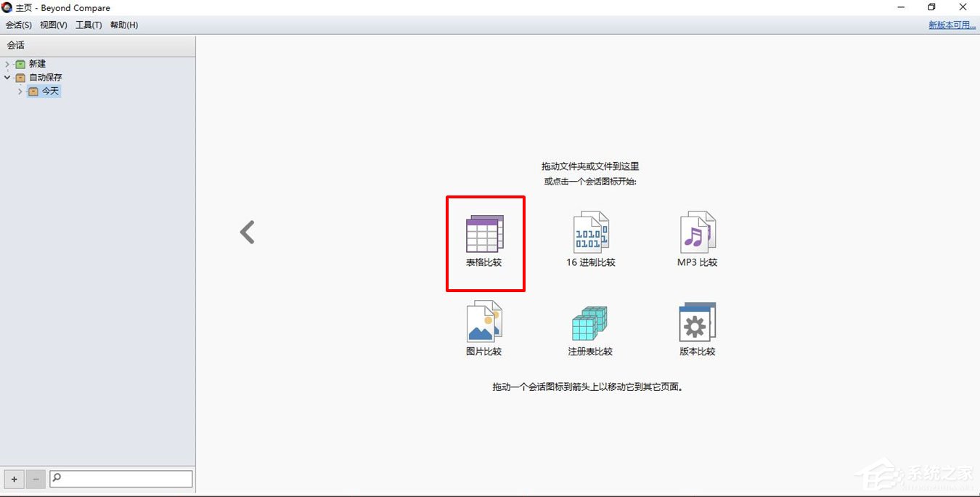Viewport: 980px width, 497px height.
Task: Expand the 今天 folder
Action: (x=20, y=91)
